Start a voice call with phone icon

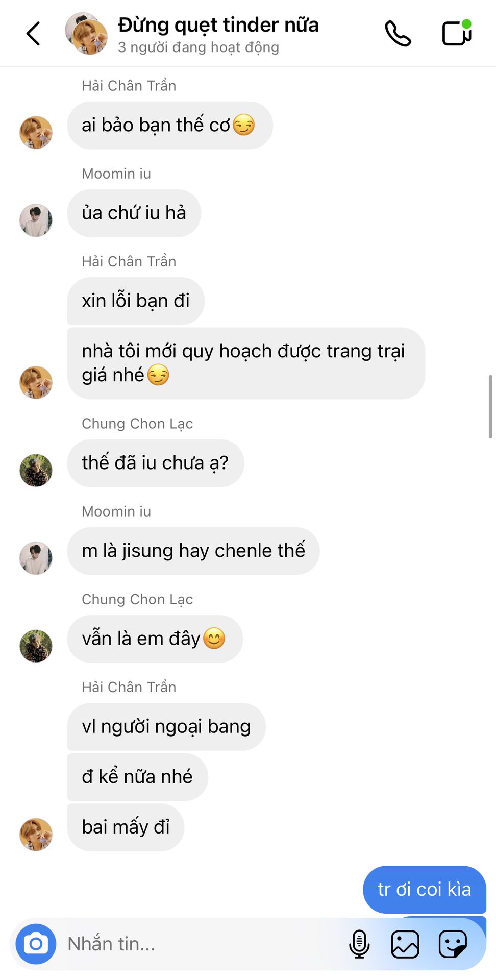pyautogui.click(x=398, y=34)
